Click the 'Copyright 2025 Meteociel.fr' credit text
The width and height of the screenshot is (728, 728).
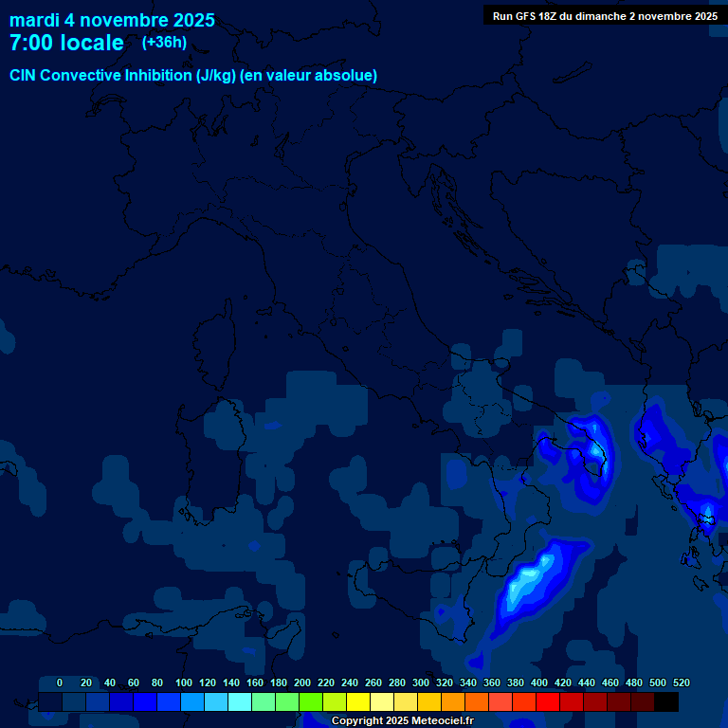[x=403, y=720]
